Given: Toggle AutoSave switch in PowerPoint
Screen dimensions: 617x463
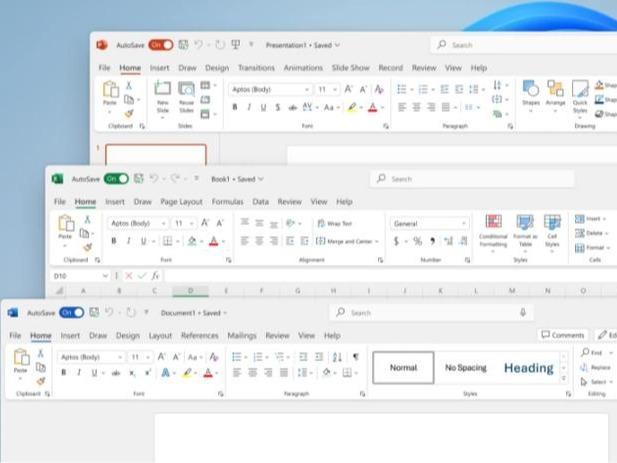Looking at the screenshot, I should [x=161, y=45].
